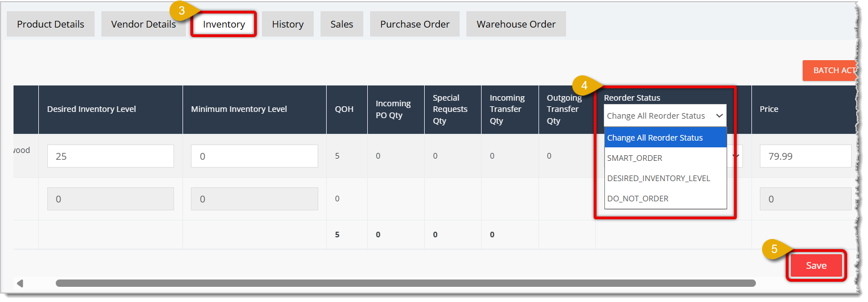
Task: Go to the Sales tab
Action: pos(342,24)
